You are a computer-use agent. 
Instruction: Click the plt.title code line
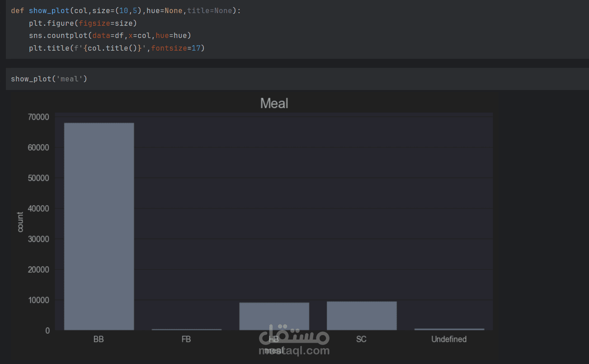117,48
